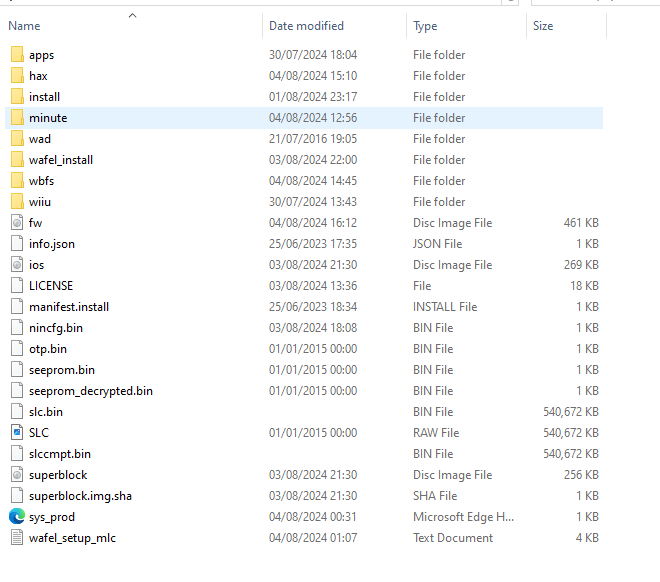660x582 pixels.
Task: Click the JSON File type cell
Action: click(x=437, y=244)
